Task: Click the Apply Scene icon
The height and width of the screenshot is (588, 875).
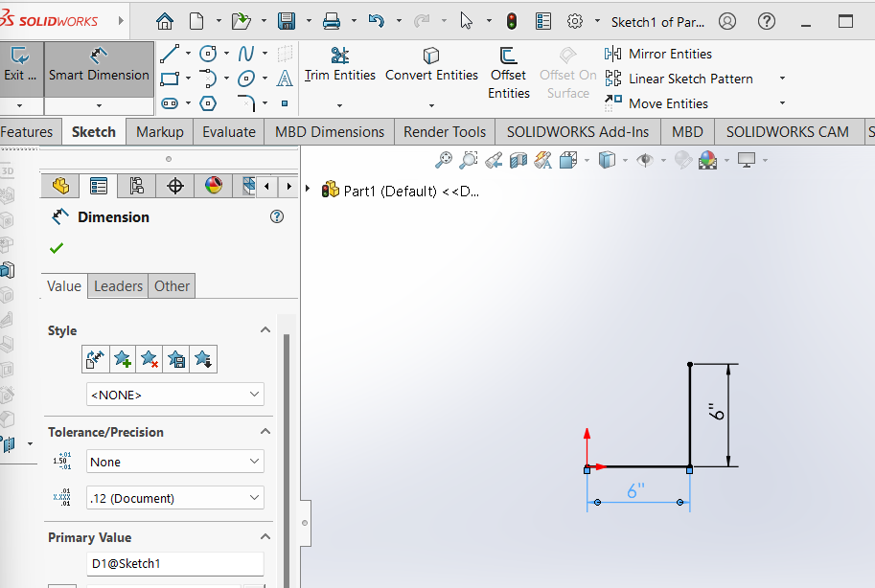Action: [707, 160]
